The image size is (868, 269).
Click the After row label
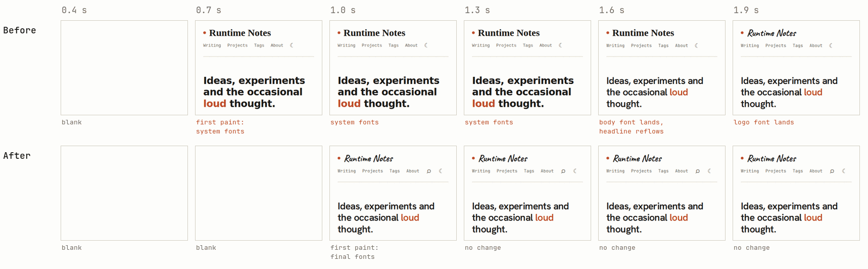pyautogui.click(x=17, y=156)
